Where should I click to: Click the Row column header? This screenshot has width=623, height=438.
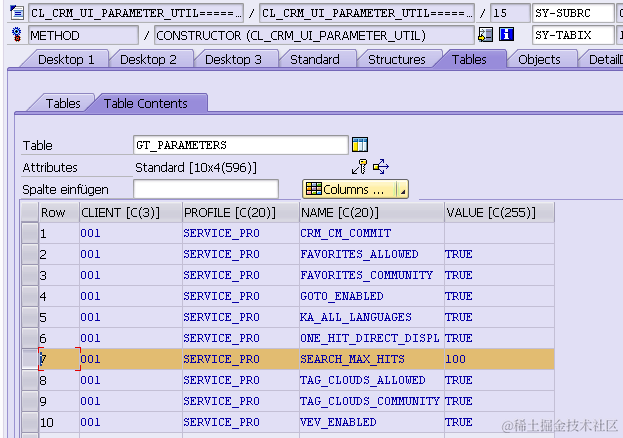pos(59,213)
